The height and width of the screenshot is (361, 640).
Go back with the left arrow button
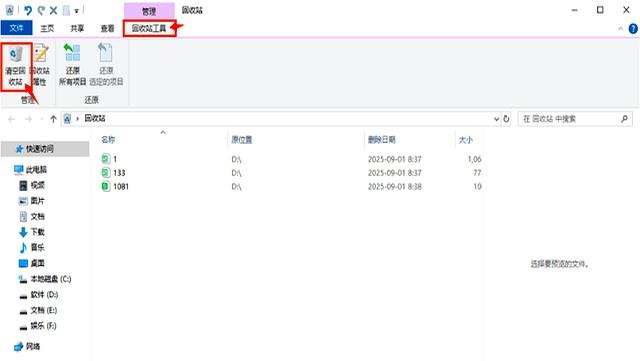tap(11, 119)
